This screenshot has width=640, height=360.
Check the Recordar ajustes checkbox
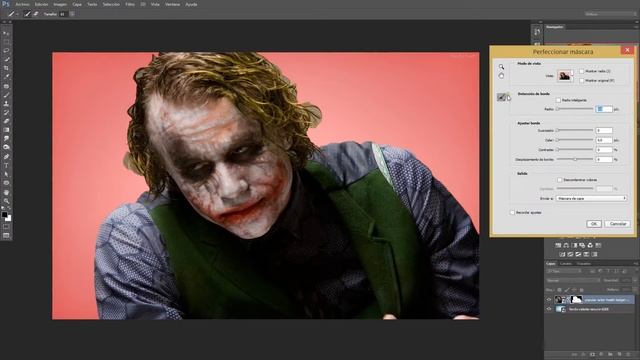tap(512, 213)
